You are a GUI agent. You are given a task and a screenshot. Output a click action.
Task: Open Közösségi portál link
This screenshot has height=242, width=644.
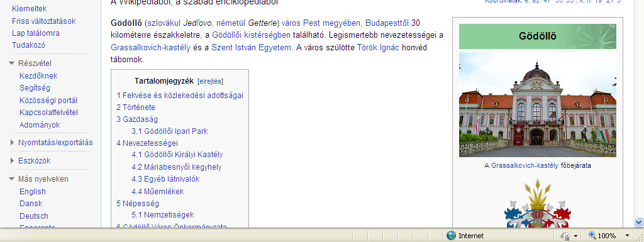48,101
